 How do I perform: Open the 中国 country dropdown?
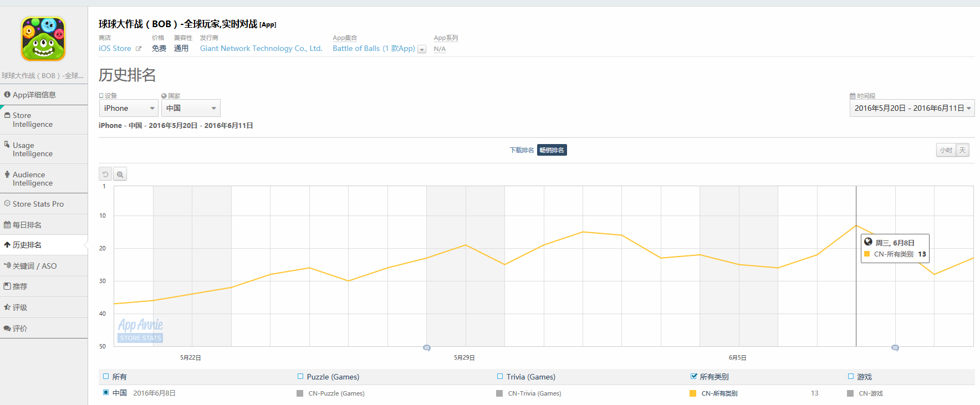(191, 108)
